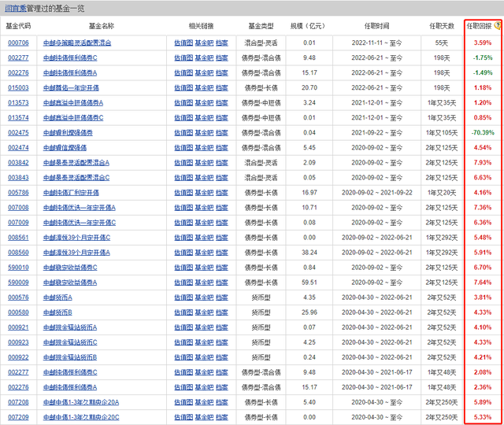
Task: Open fund code link 000706
Action: 18,42
